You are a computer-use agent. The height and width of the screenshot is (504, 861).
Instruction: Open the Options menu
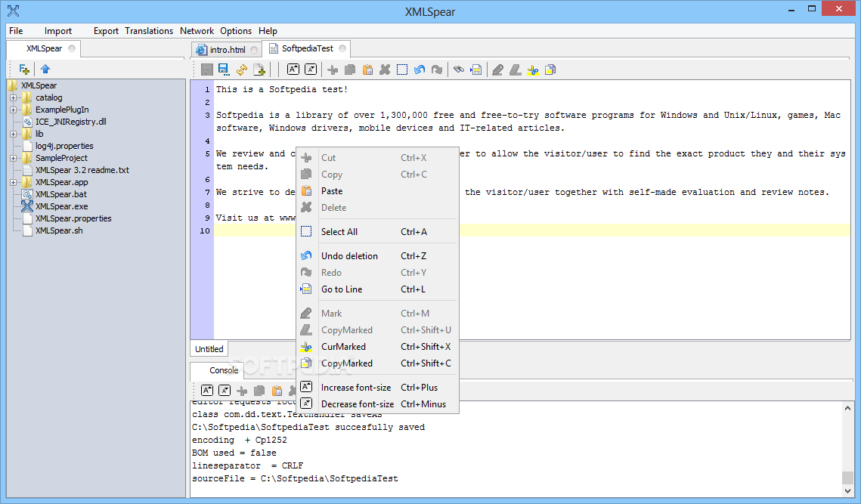236,31
